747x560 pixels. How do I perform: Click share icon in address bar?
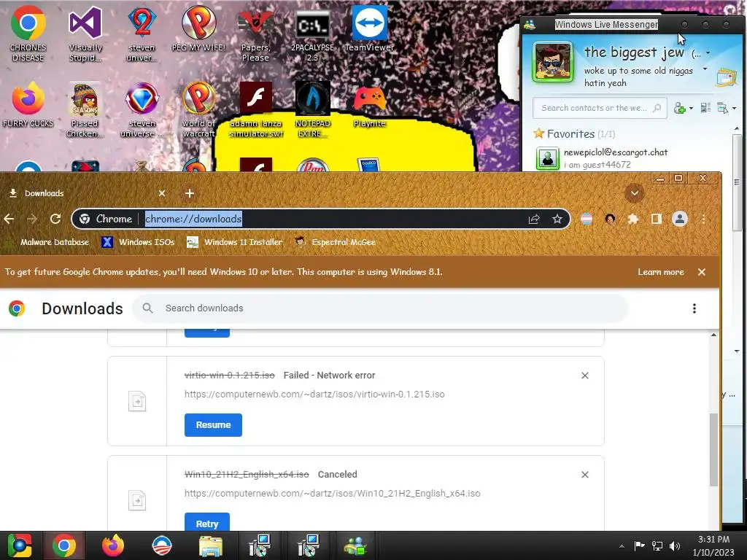coord(534,219)
